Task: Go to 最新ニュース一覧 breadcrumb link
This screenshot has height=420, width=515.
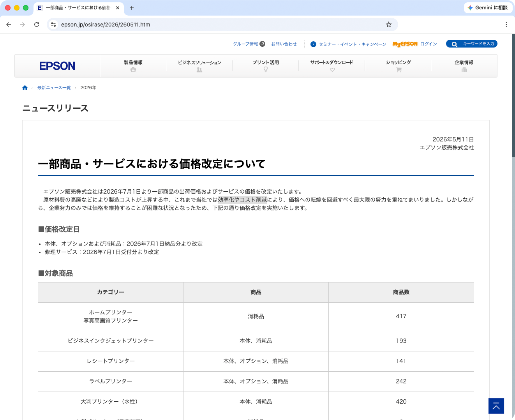Action: pos(54,88)
